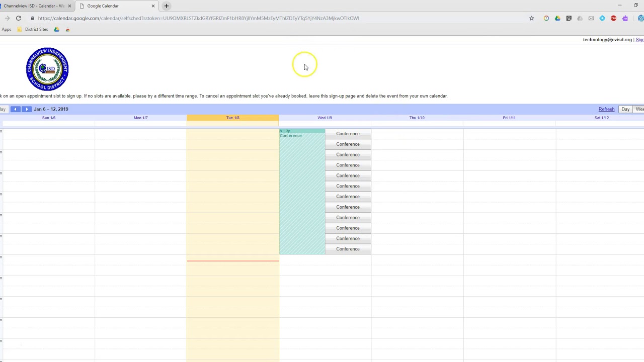
Task: Open the bookmark icon right of Drive
Action: [67, 29]
